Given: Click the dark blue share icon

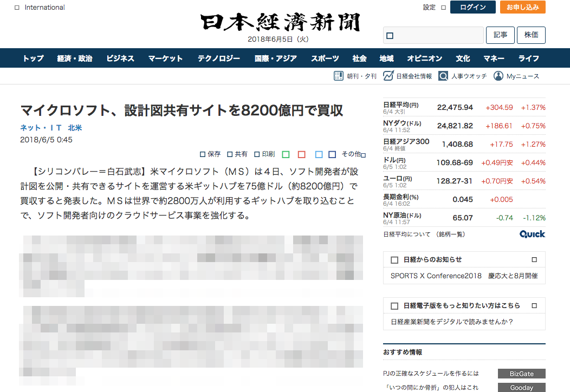Looking at the screenshot, I should (332, 154).
